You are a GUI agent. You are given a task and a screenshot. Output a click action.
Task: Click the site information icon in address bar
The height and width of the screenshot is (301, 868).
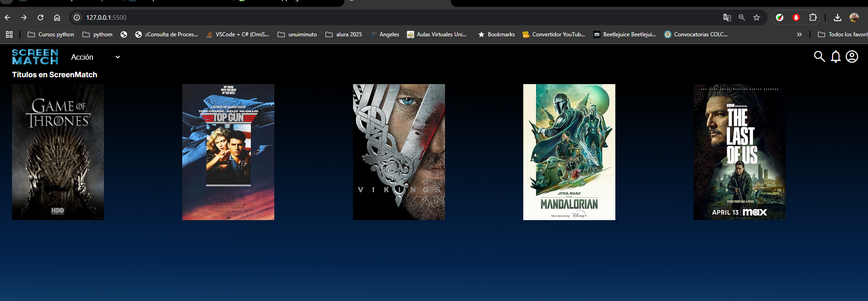click(77, 17)
